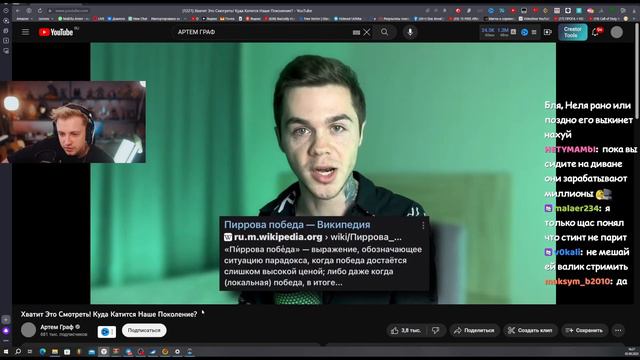
Task: Open the account avatar menu
Action: [x=617, y=32]
